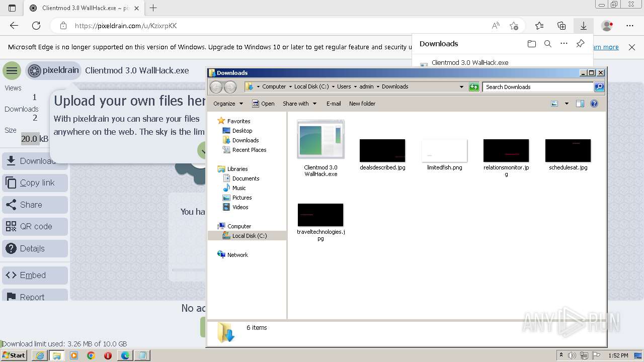Go back in Edge browser

pos(14,26)
